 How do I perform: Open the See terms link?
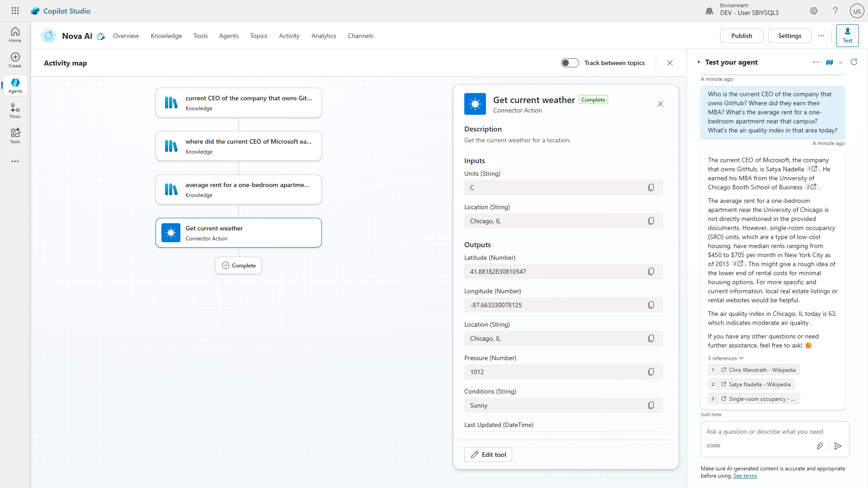click(745, 476)
